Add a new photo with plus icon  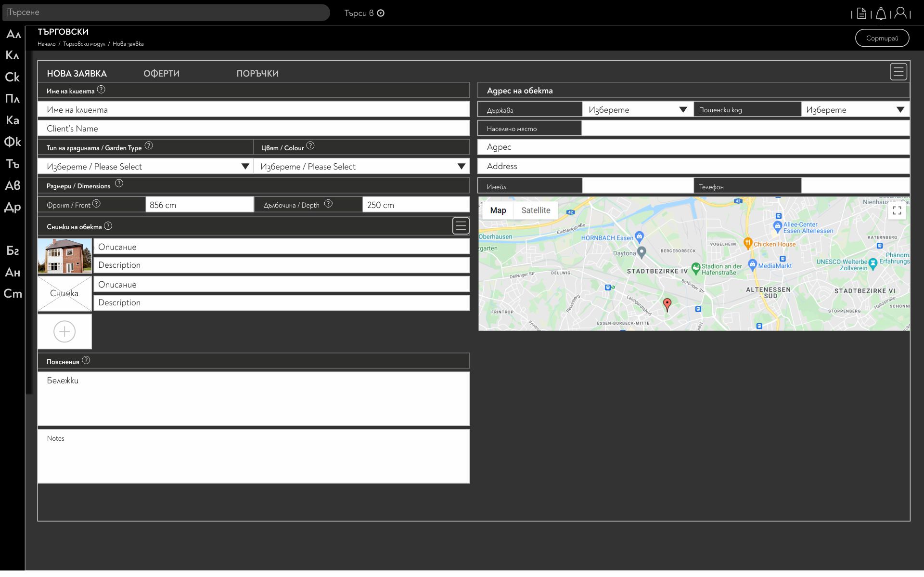(64, 332)
